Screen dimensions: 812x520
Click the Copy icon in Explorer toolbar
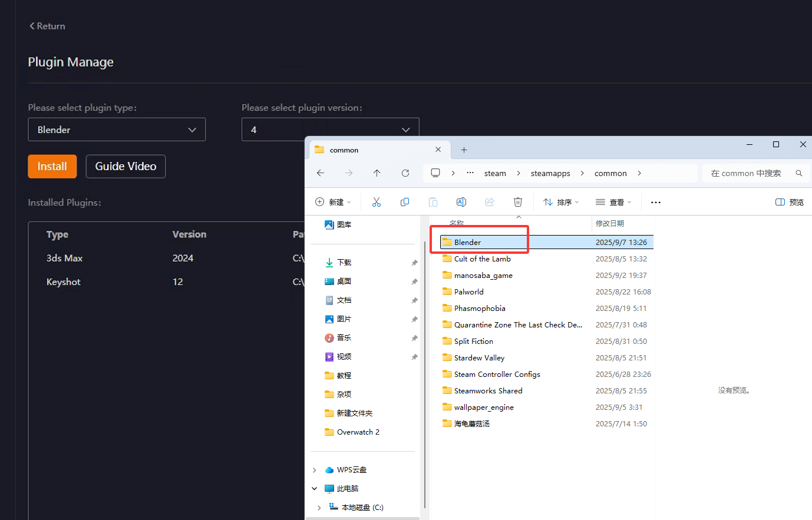coord(405,202)
